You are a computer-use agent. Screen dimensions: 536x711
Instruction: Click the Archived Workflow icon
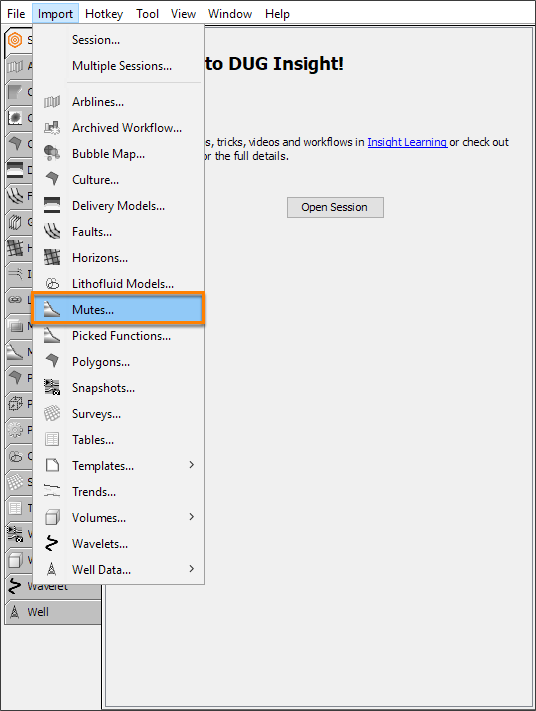(52, 128)
